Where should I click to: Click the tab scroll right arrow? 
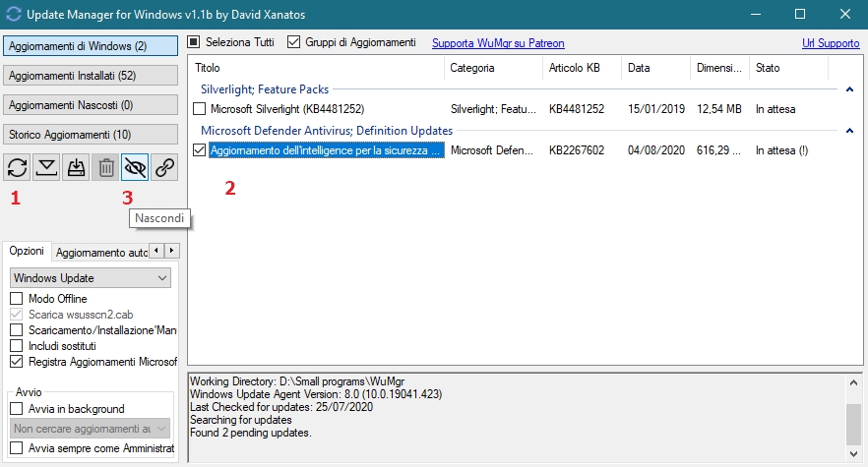click(x=171, y=251)
